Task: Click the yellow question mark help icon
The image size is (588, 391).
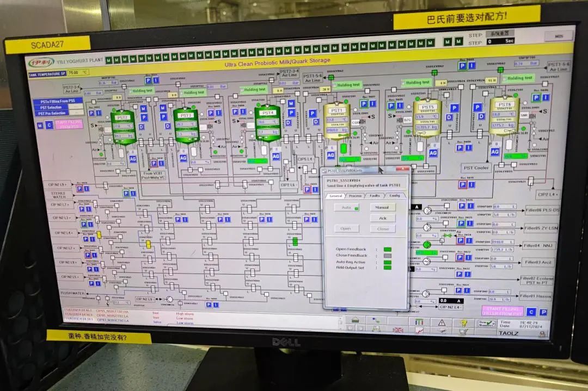Action: coord(463,322)
